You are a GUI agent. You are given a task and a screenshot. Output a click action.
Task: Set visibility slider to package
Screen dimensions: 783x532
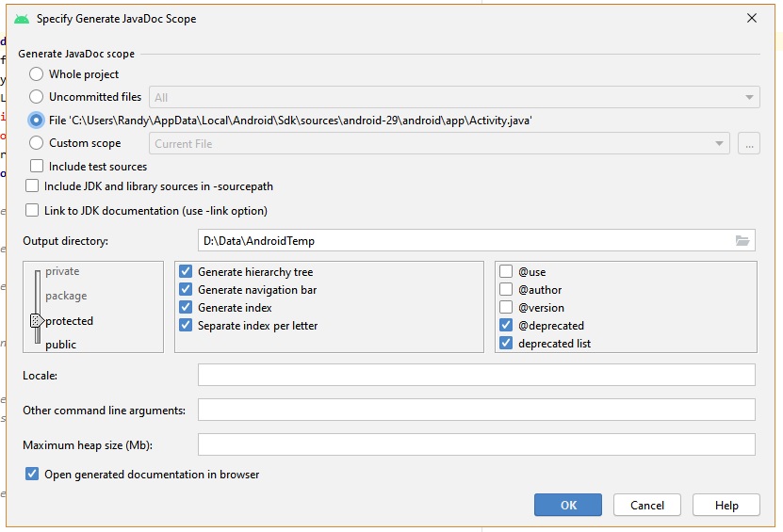66,296
